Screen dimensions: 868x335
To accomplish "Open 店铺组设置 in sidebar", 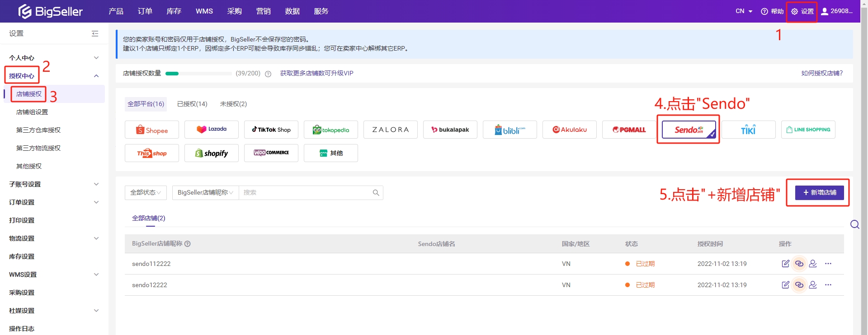I will click(x=32, y=112).
